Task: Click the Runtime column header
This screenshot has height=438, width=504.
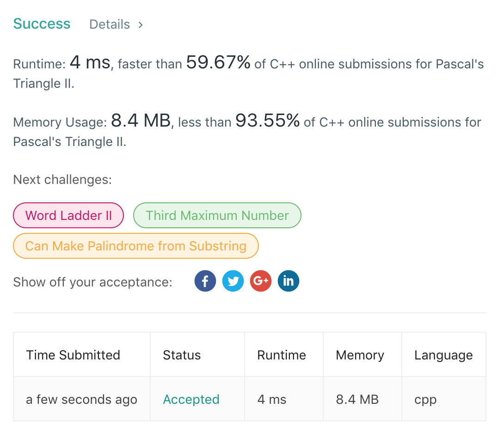Action: pos(282,355)
